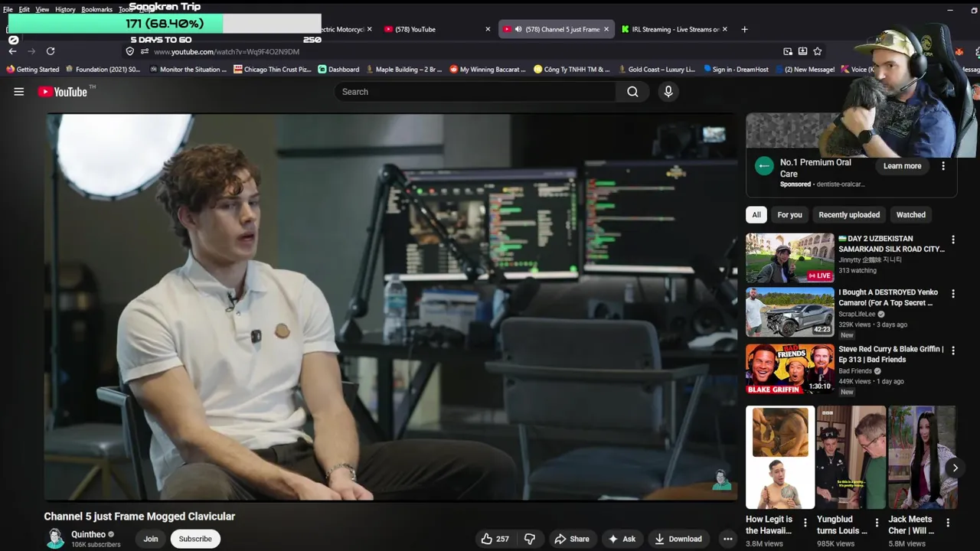The width and height of the screenshot is (980, 551).
Task: Open the View menu
Action: (x=42, y=9)
